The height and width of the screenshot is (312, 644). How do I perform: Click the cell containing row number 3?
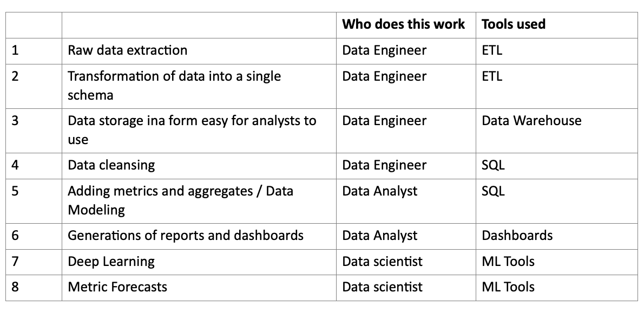pos(34,131)
